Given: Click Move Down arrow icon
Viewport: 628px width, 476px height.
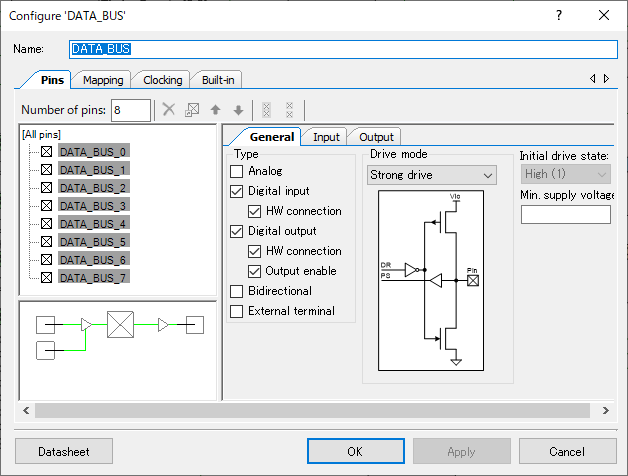Looking at the screenshot, I should [238, 110].
